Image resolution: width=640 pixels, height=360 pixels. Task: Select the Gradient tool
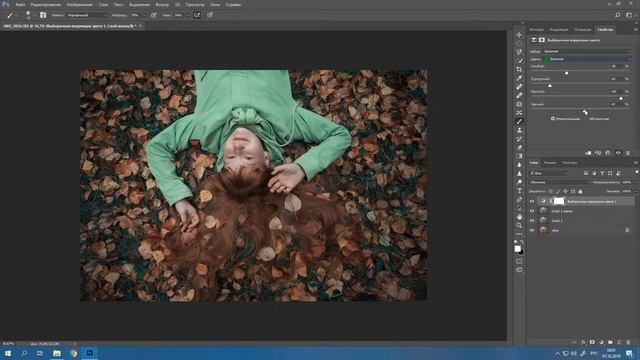tap(519, 156)
